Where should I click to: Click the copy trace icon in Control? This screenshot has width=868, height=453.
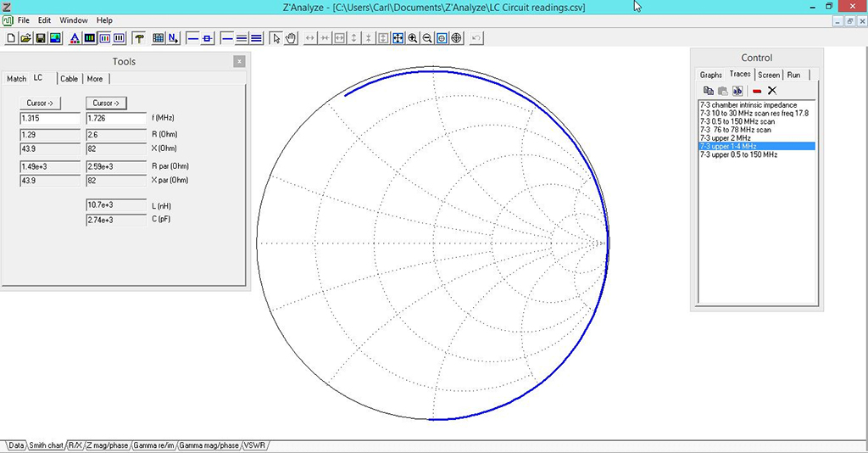708,91
